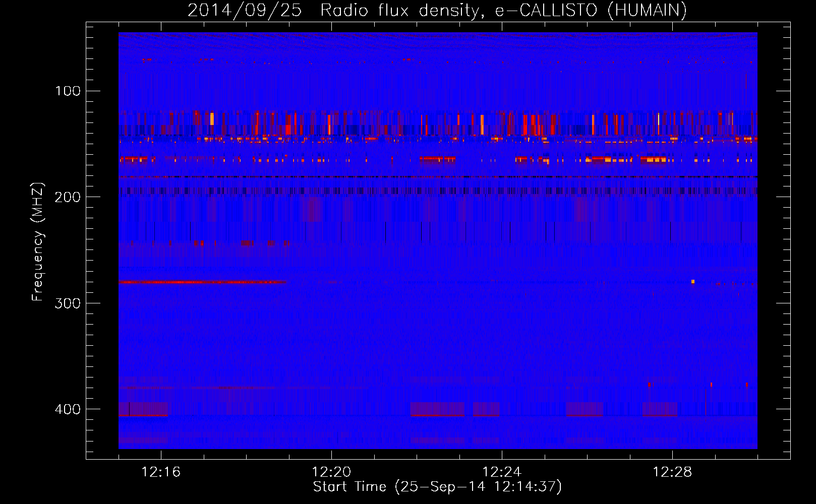
Task: Click the 200 frequency tick label
Action: click(68, 197)
